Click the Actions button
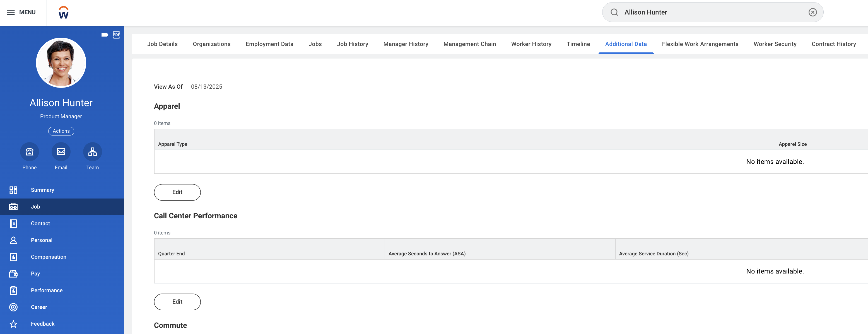Screen dimensions: 868x334 (61, 131)
